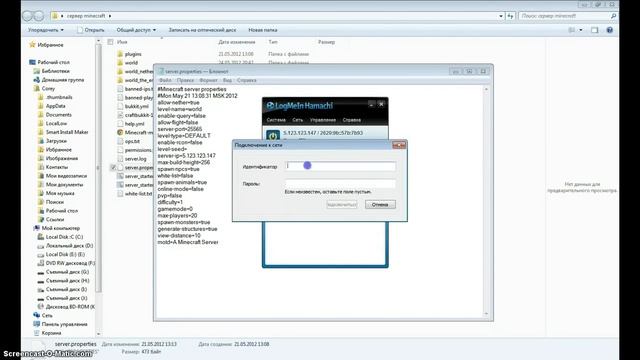Viewport: 640px width, 360px height.
Task: Click the Подключиться button in the connection dialog
Action: click(x=342, y=204)
